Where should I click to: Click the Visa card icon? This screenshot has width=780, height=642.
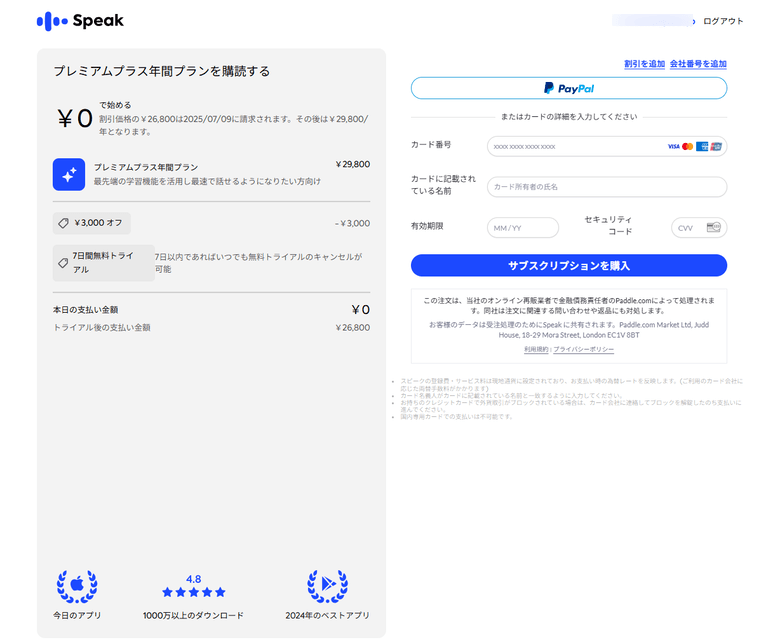[x=674, y=147]
